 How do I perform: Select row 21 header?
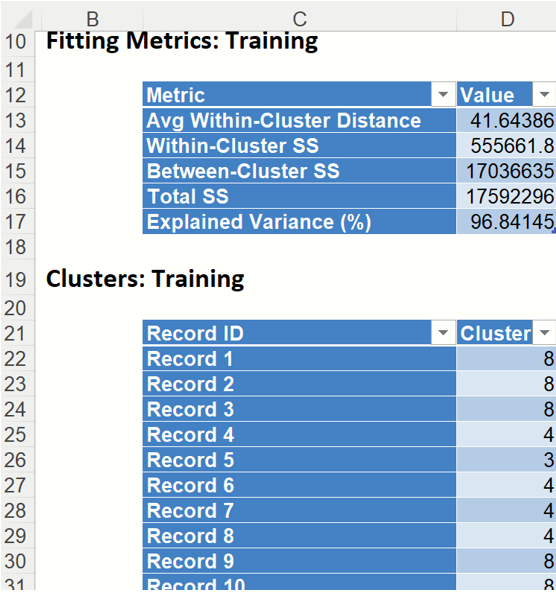(17, 333)
